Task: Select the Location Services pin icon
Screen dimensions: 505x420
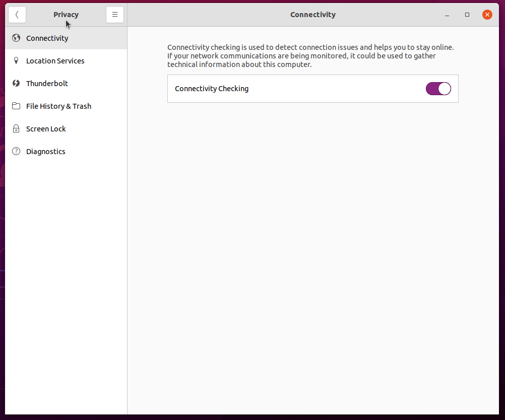Action: [16, 60]
